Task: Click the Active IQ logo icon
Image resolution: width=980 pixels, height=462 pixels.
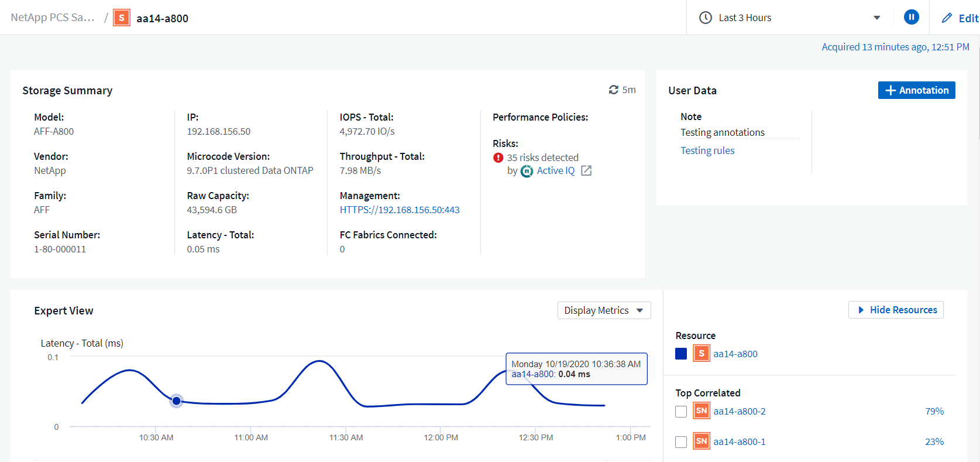Action: coord(527,171)
